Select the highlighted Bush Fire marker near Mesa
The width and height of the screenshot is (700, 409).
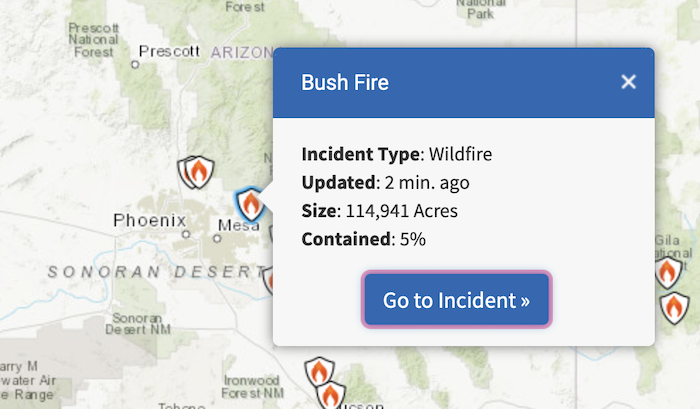coord(250,204)
